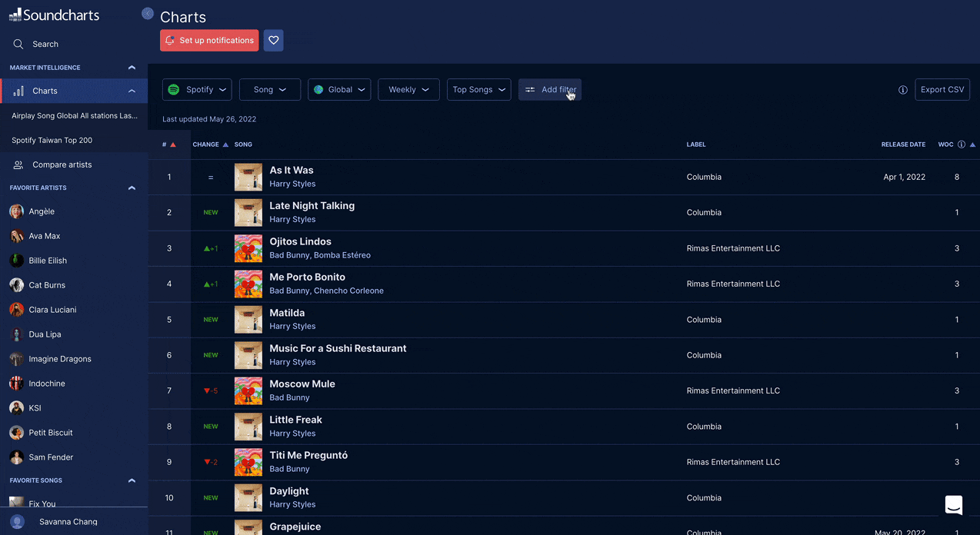Screen dimensions: 980x535
Task: Click the heart favorite icon button
Action: [273, 41]
